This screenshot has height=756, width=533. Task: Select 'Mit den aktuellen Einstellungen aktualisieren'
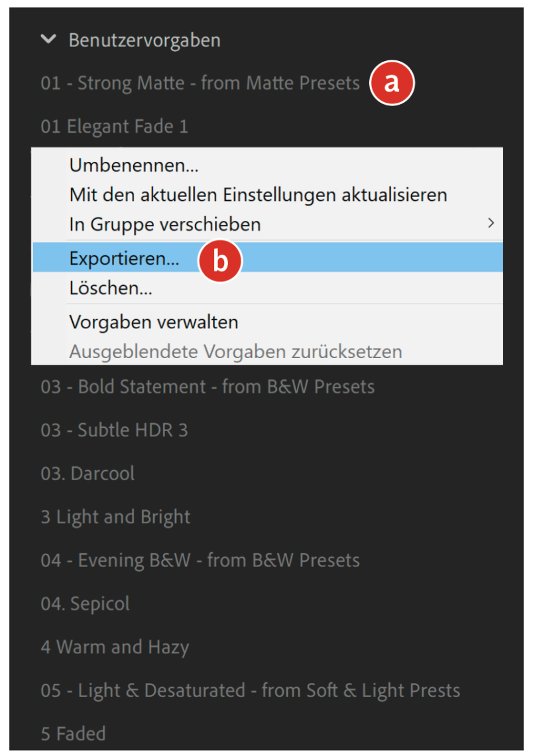pos(258,195)
